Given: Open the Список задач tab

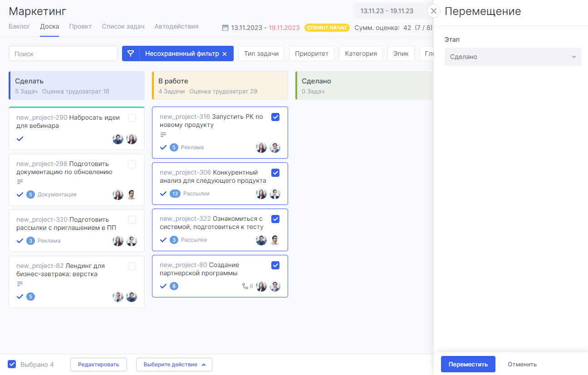Looking at the screenshot, I should pos(123,26).
